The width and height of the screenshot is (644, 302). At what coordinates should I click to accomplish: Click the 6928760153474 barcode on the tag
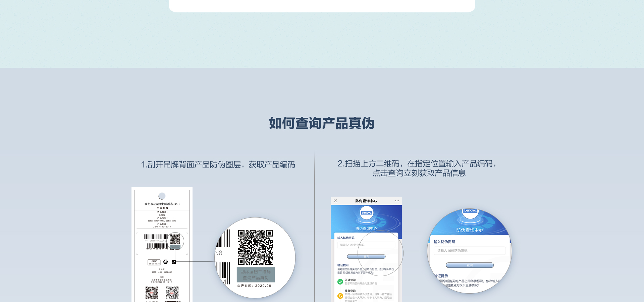point(157,247)
